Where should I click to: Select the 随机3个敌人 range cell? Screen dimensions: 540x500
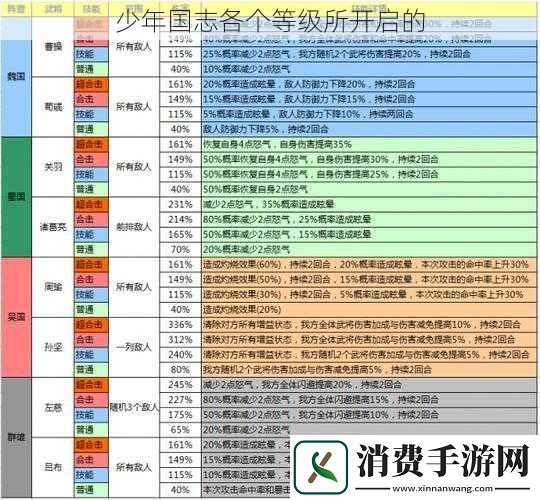[x=134, y=407]
